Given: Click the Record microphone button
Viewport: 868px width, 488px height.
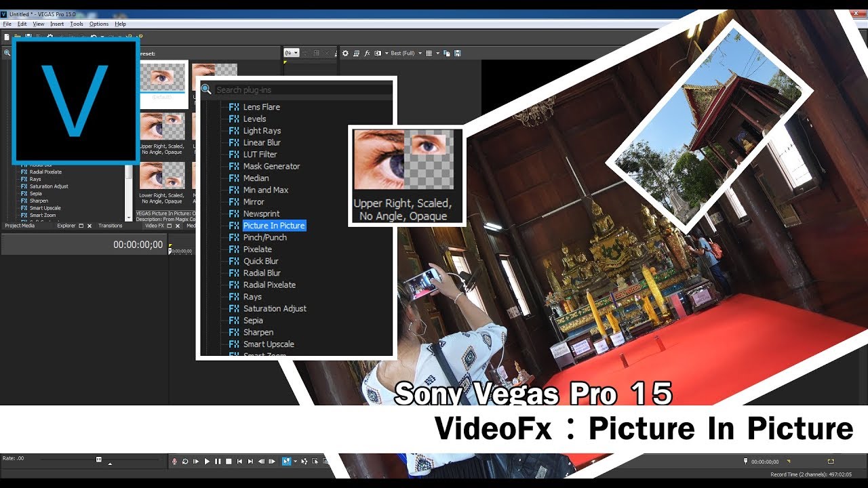Looking at the screenshot, I should 174,461.
